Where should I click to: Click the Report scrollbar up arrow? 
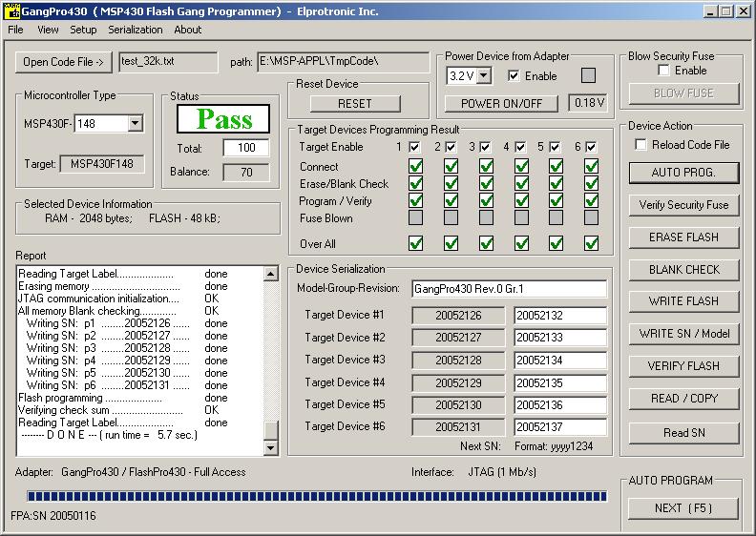tap(271, 274)
